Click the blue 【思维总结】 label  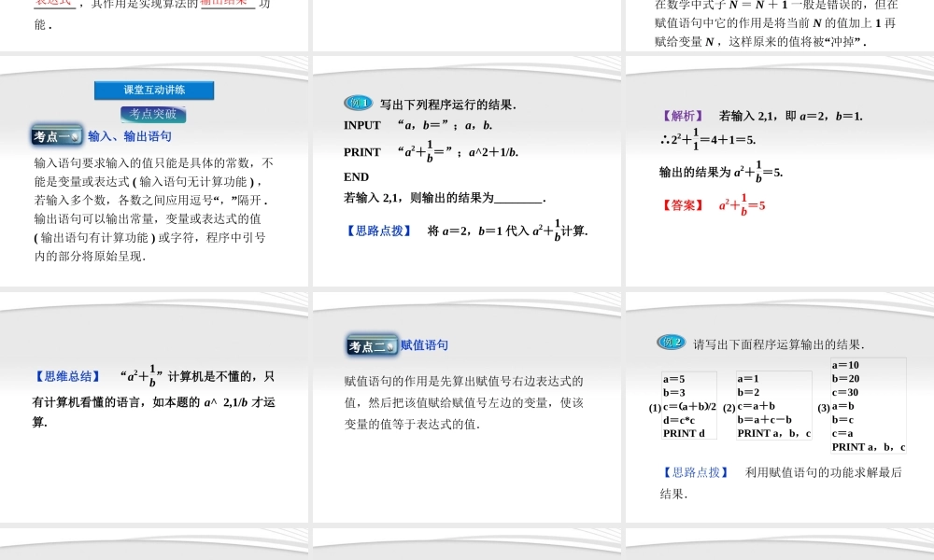coord(68,376)
